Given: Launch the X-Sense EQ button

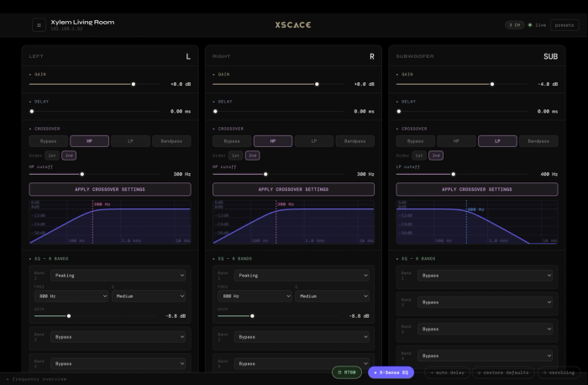Looking at the screenshot, I should pos(391,372).
